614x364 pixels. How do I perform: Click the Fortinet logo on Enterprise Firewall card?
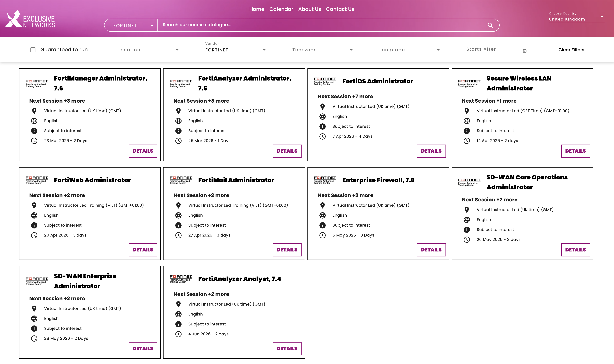click(x=325, y=180)
